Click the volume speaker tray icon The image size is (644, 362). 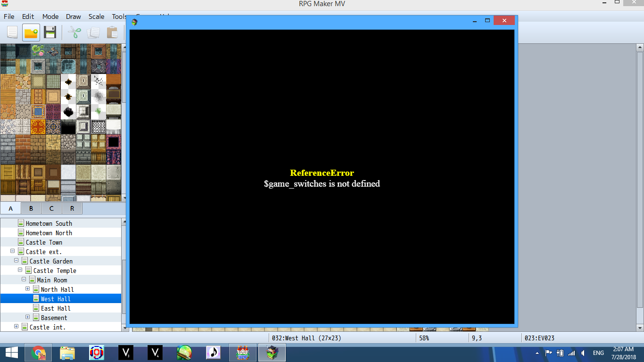click(x=583, y=353)
